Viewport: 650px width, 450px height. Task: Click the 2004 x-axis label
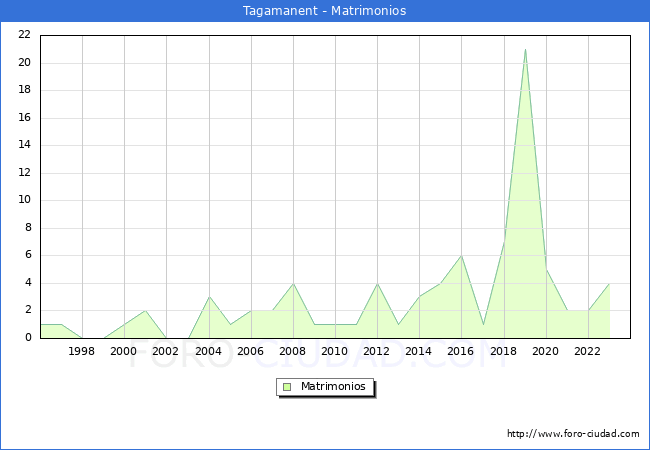[x=208, y=351]
